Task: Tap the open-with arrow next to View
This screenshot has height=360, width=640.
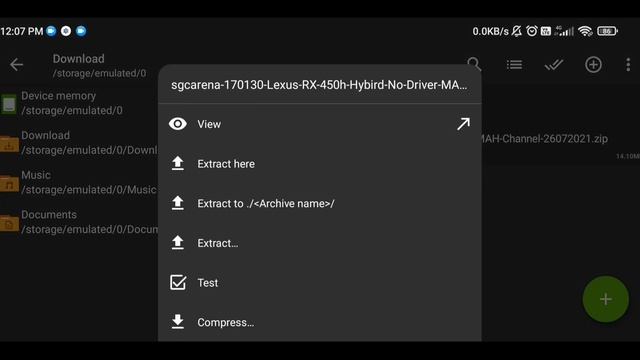Action: [463, 124]
